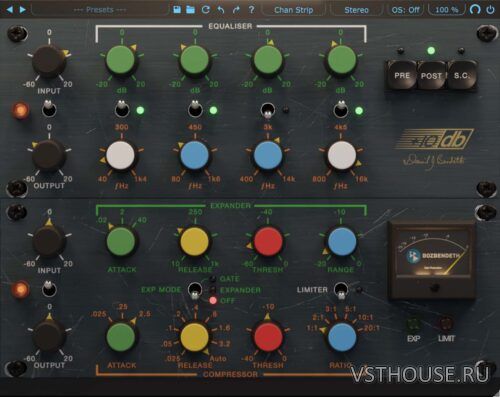
Task: Open the Stereo channel mode dropdown
Action: 356,10
